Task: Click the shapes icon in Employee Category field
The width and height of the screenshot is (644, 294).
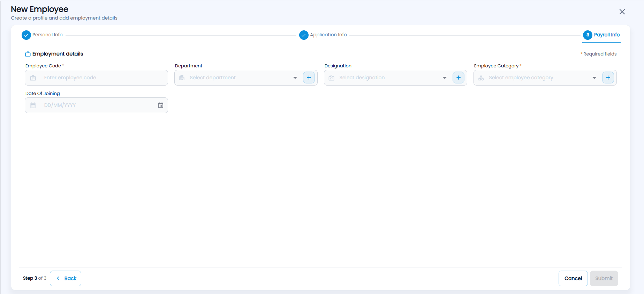Action: [481, 78]
